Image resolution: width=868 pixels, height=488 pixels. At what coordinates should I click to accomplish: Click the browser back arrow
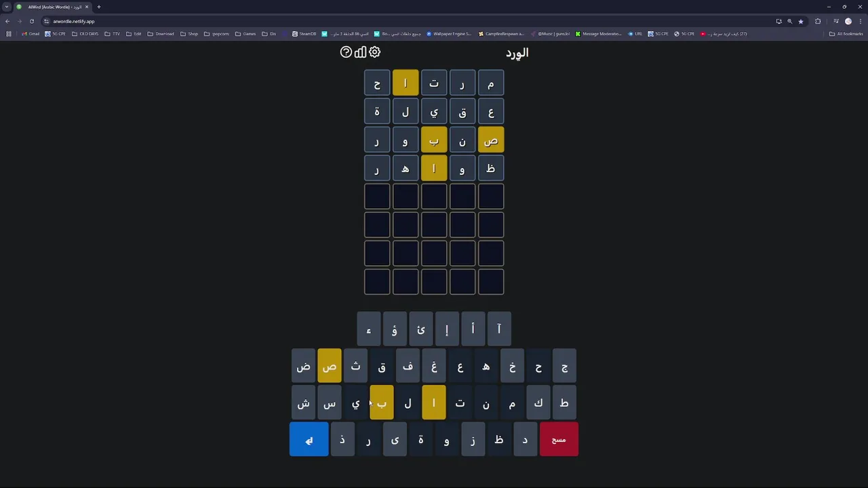[7, 21]
